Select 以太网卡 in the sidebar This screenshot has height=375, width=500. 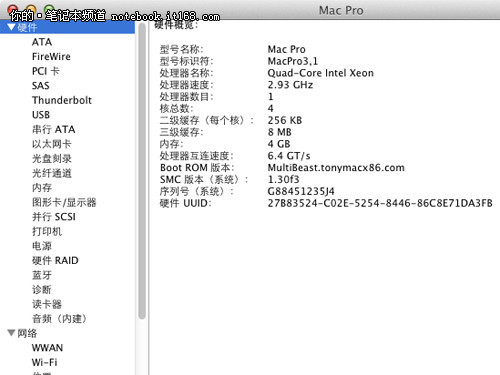(52, 144)
